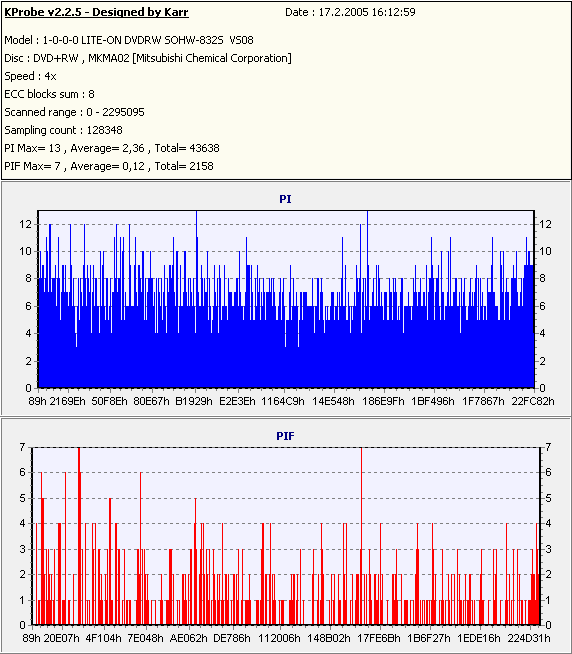Image resolution: width=572 pixels, height=654 pixels.
Task: Click the left 7 value on PIF y-axis
Action: click(x=23, y=447)
